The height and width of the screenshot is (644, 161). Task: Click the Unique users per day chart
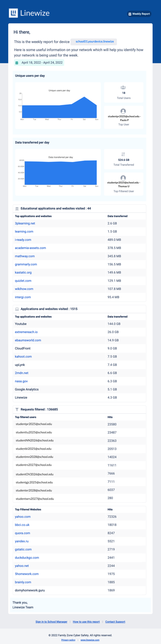point(58,105)
